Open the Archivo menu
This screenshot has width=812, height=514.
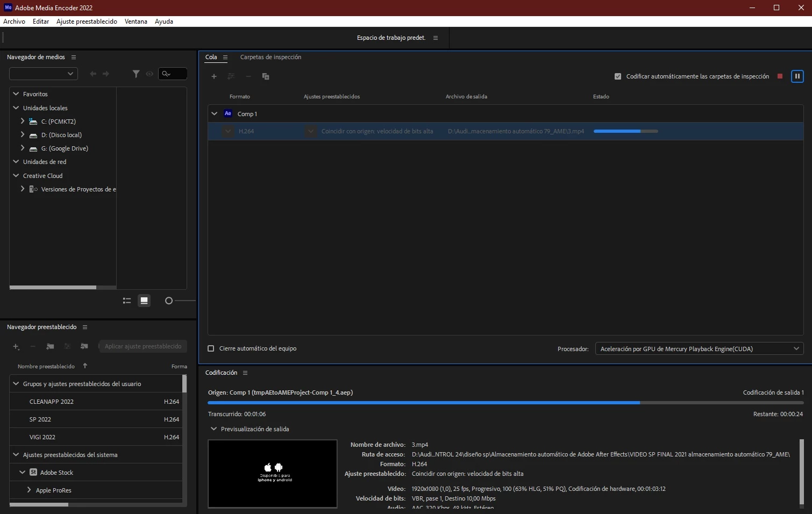point(14,22)
